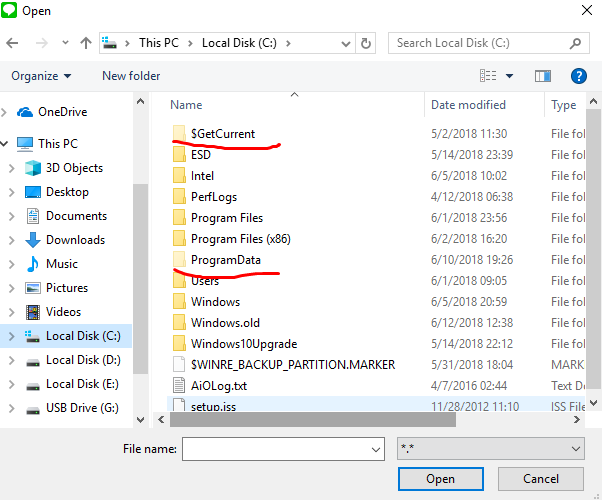
Task: Open the view options dropdown arrow
Action: [509, 76]
